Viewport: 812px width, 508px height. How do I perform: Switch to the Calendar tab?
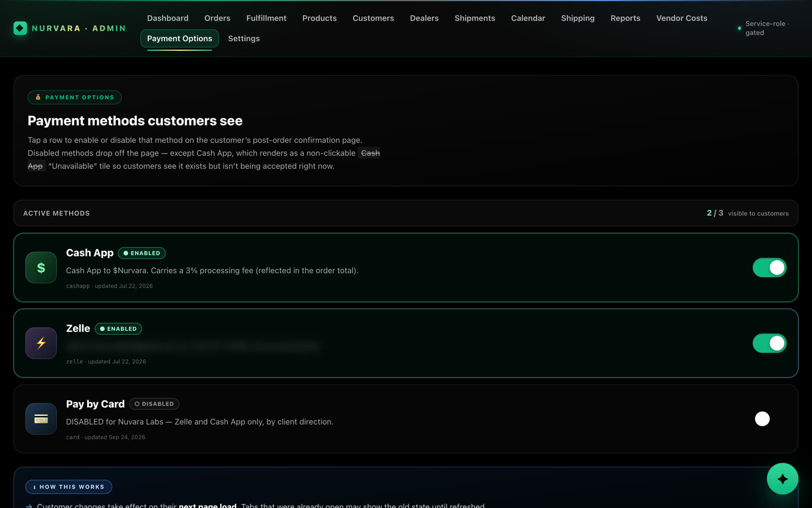pos(528,18)
